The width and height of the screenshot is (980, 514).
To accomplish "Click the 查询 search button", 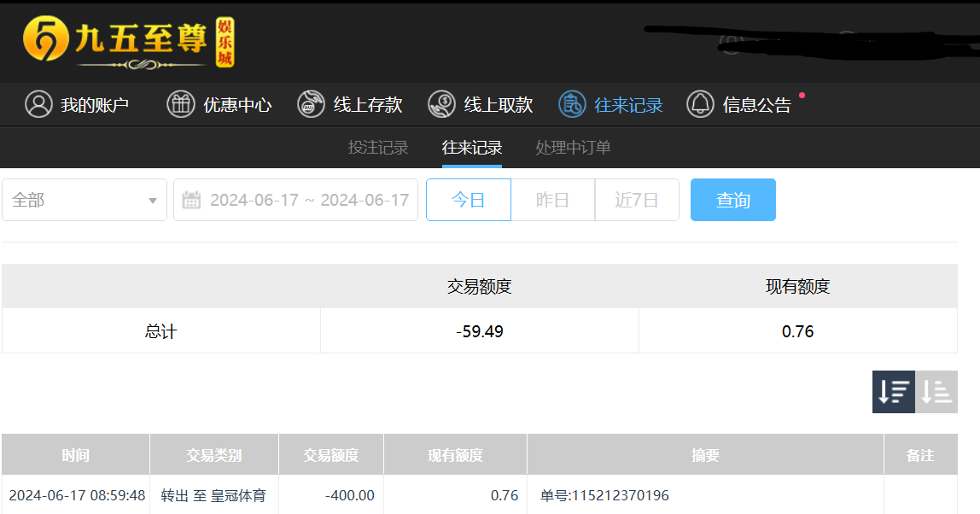I will pos(732,200).
